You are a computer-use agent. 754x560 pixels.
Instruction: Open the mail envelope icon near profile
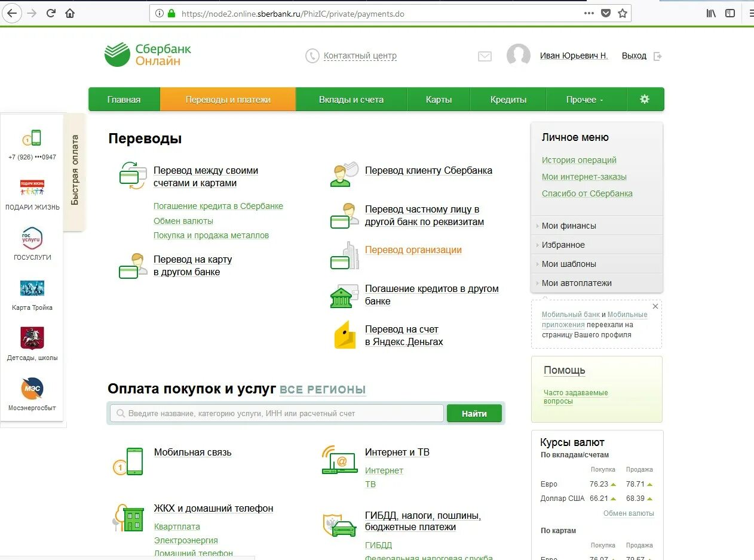pos(485,56)
